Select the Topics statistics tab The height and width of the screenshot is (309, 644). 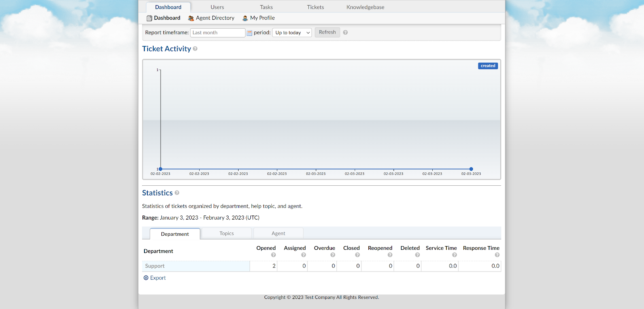[227, 234]
